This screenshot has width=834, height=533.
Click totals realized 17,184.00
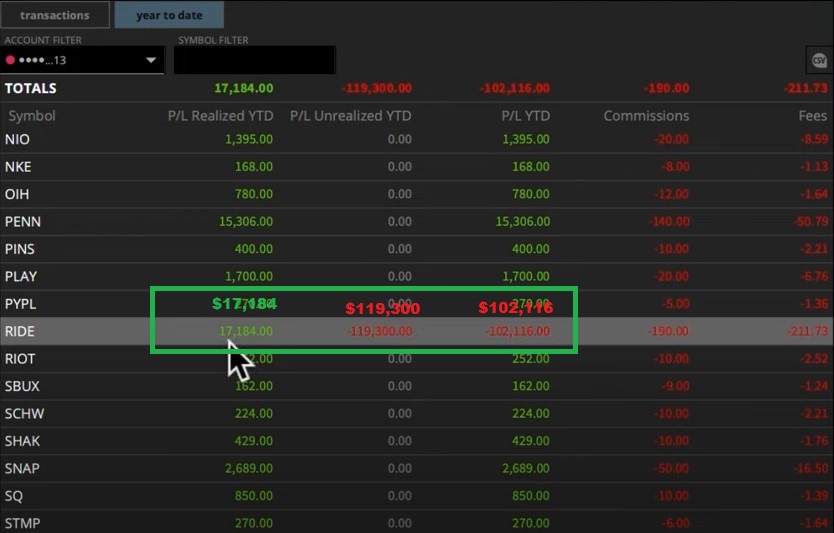pos(244,88)
